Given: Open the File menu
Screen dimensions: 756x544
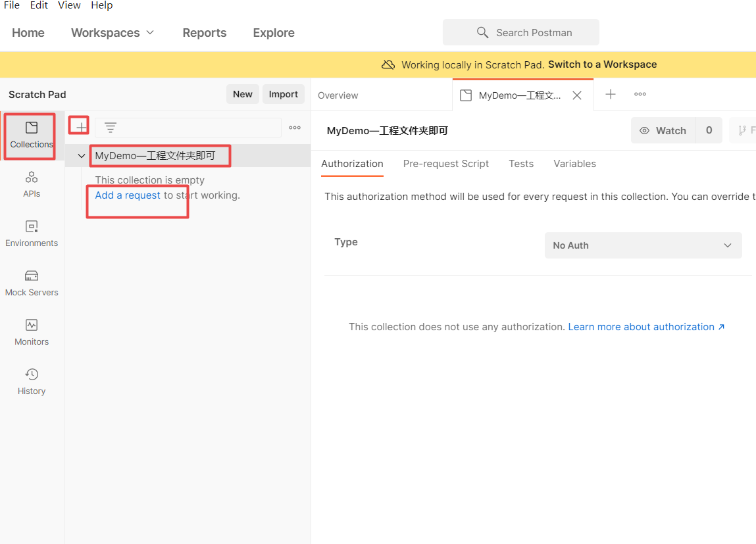Looking at the screenshot, I should coord(12,5).
